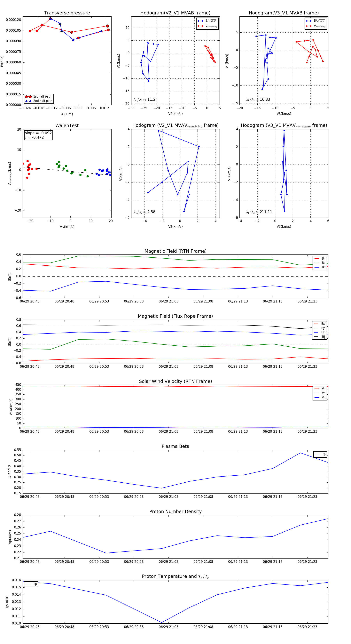Screen dimensions: 351x644
Task: Click the 'Tp(10^6K)' axis label
Action: point(7,602)
